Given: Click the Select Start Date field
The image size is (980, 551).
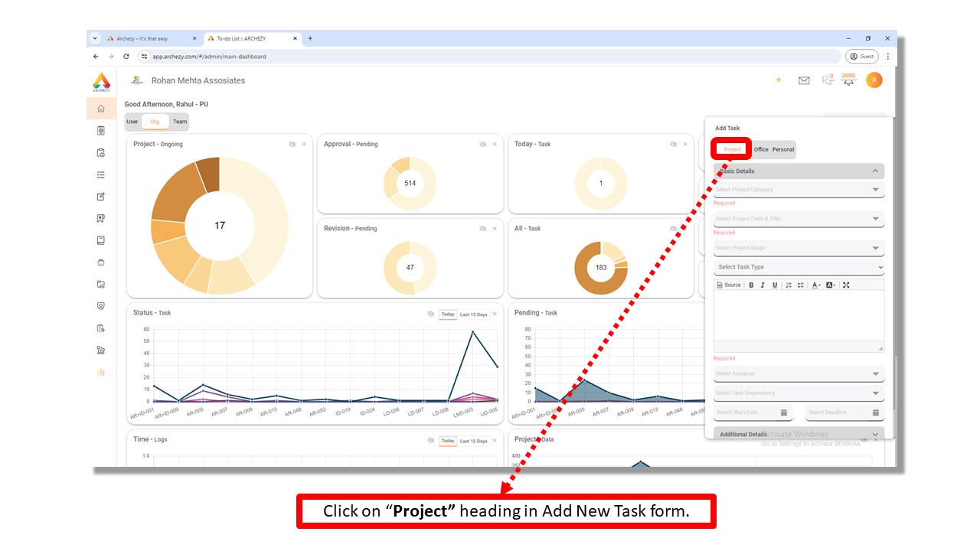Looking at the screenshot, I should [753, 412].
